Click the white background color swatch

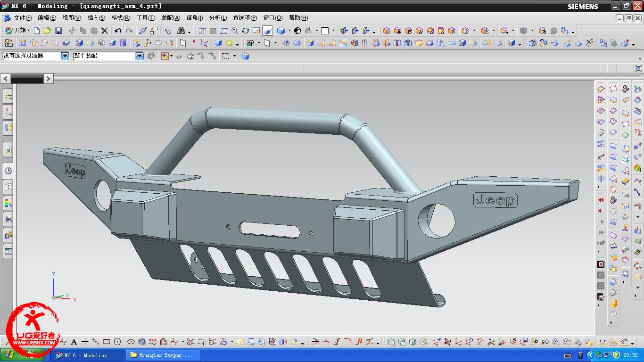tap(325, 31)
